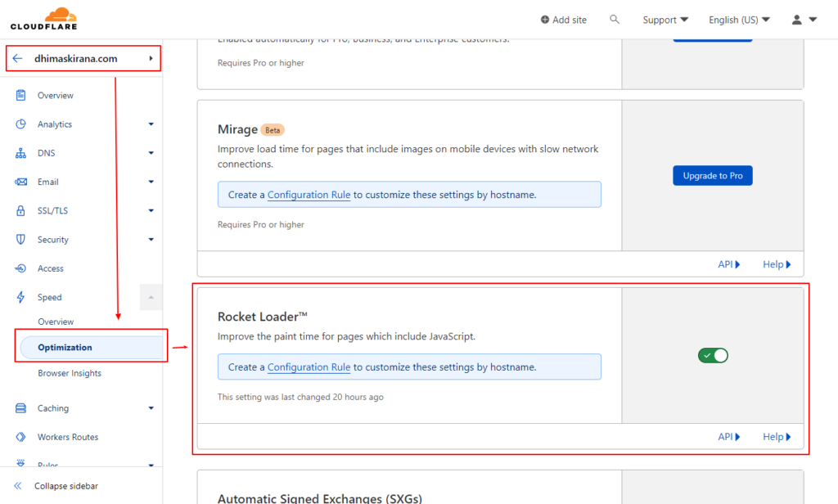The width and height of the screenshot is (838, 504).
Task: Click Upgrade to Pro for Mirage
Action: pyautogui.click(x=712, y=176)
